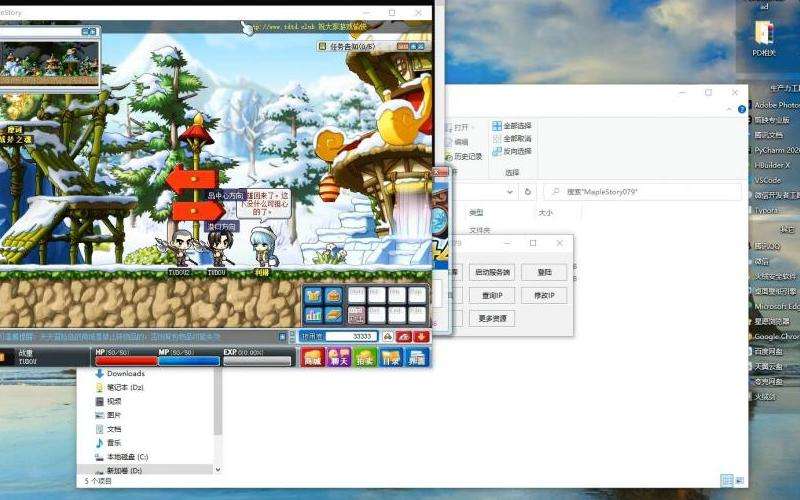This screenshot has height=500, width=800.
Task: Select 笔记本 (D:) in navigation tree
Action: (x=119, y=387)
